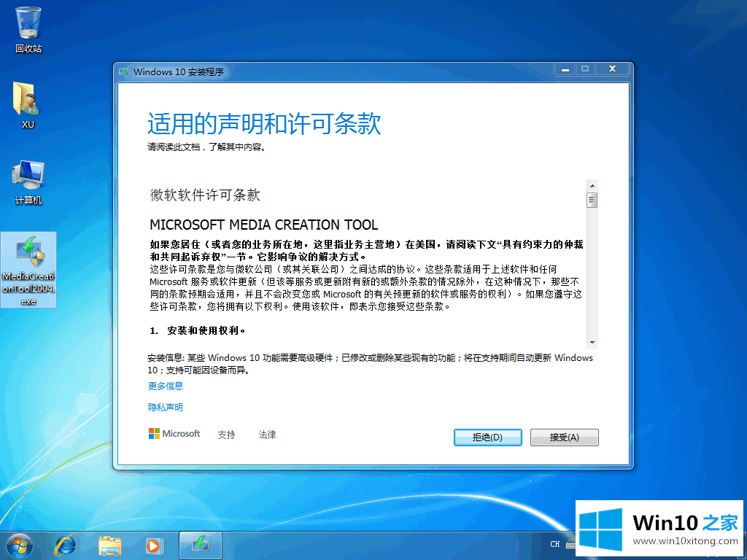
Task: Activate Windows 10 setup taskbar button
Action: pyautogui.click(x=201, y=545)
